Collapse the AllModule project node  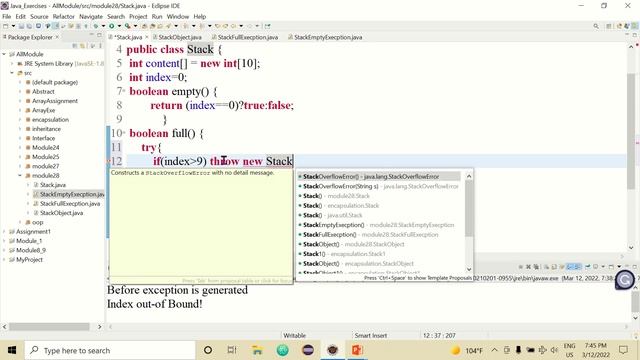click(4, 54)
